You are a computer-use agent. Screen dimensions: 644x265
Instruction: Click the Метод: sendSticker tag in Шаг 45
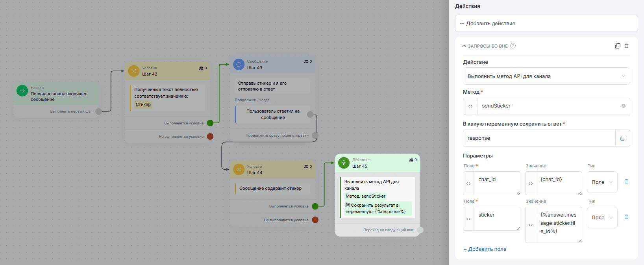click(366, 196)
